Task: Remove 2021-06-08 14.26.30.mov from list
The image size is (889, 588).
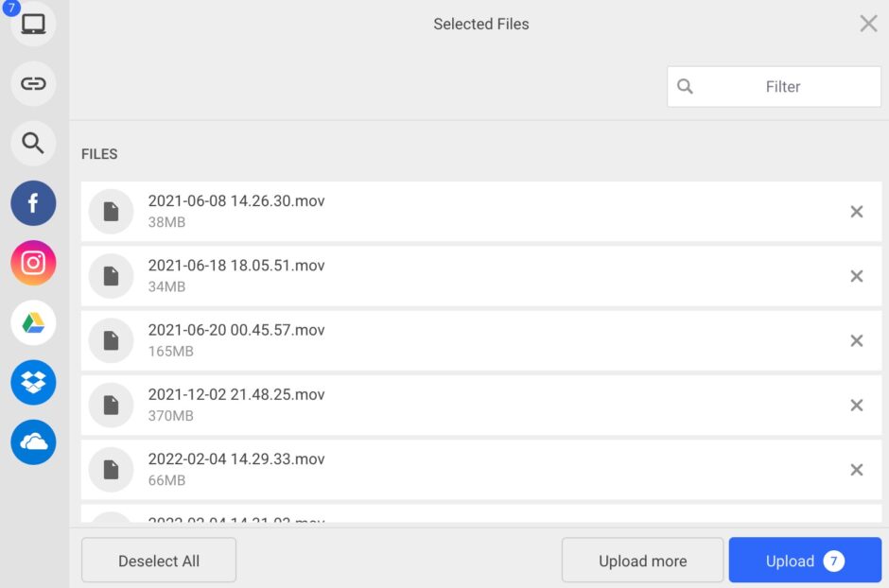Action: point(856,212)
